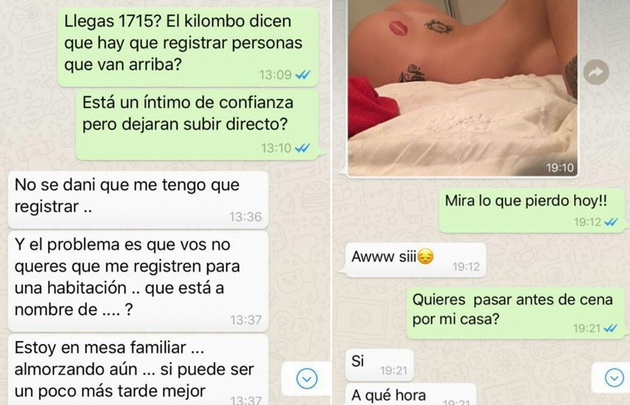
Task: Click read ticks on 19:21 sent message
Action: pyautogui.click(x=610, y=328)
